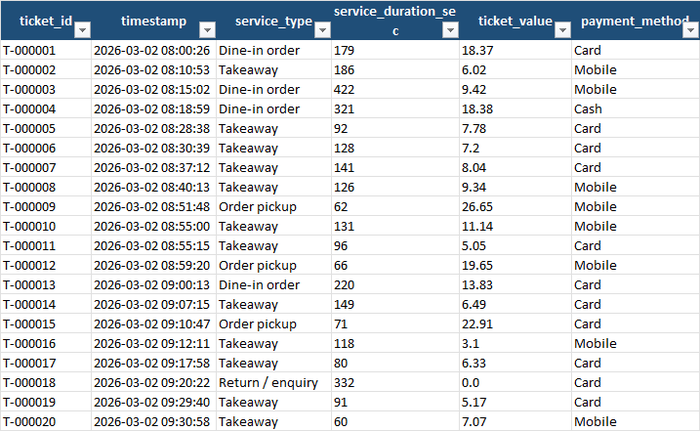The width and height of the screenshot is (700, 431).
Task: Select duration value 321
Action: click(396, 109)
